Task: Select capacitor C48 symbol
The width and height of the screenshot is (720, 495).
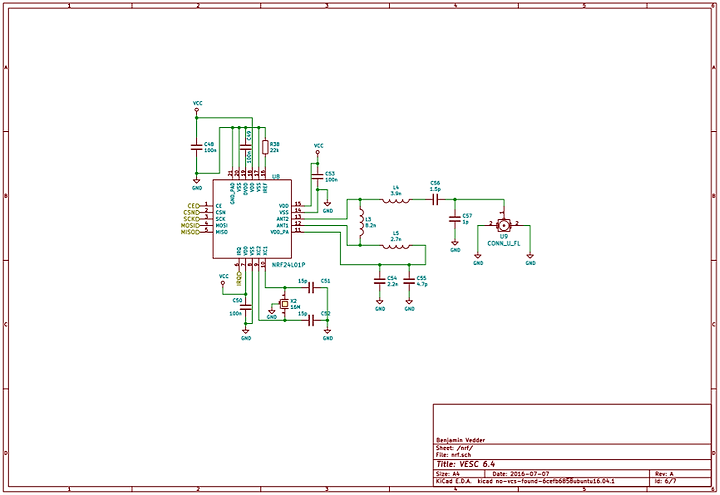Action: point(197,147)
